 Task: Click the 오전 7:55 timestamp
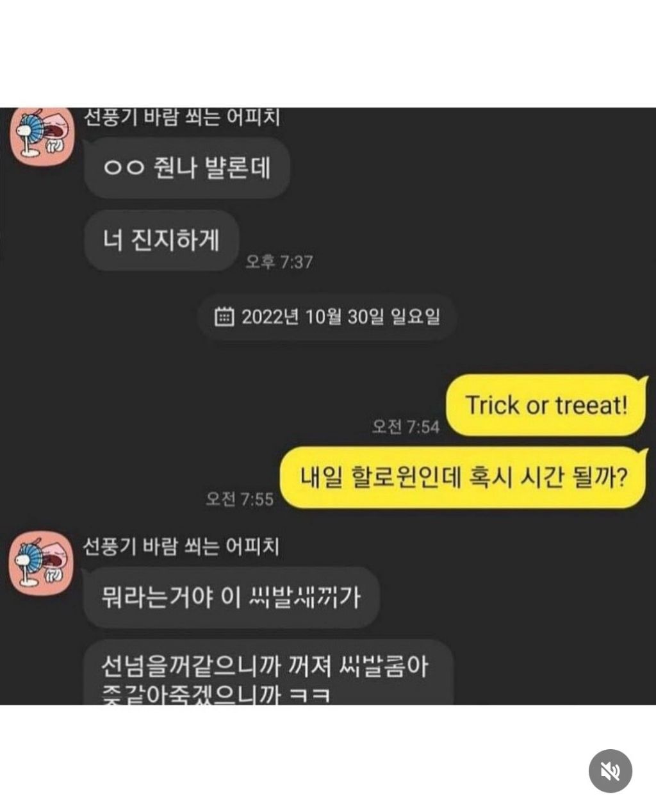point(239,499)
